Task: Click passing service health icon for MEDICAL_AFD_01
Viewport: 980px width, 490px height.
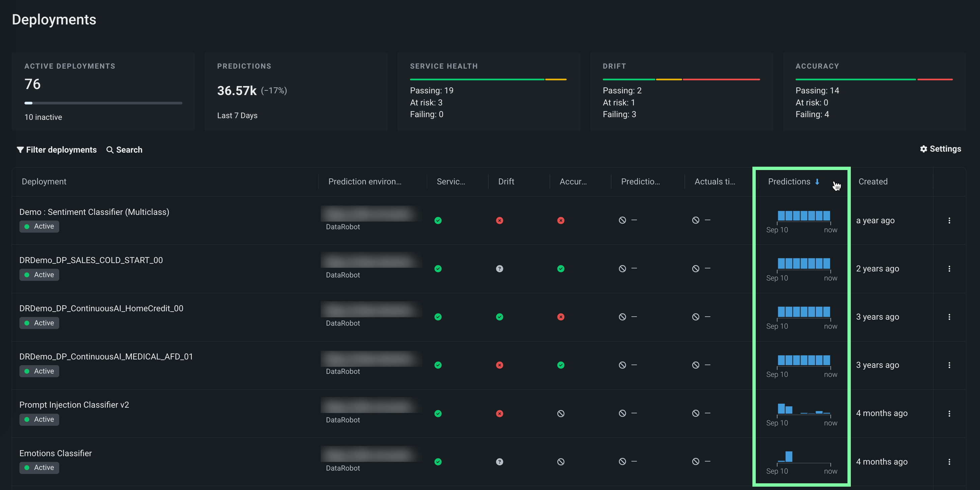Action: (438, 365)
